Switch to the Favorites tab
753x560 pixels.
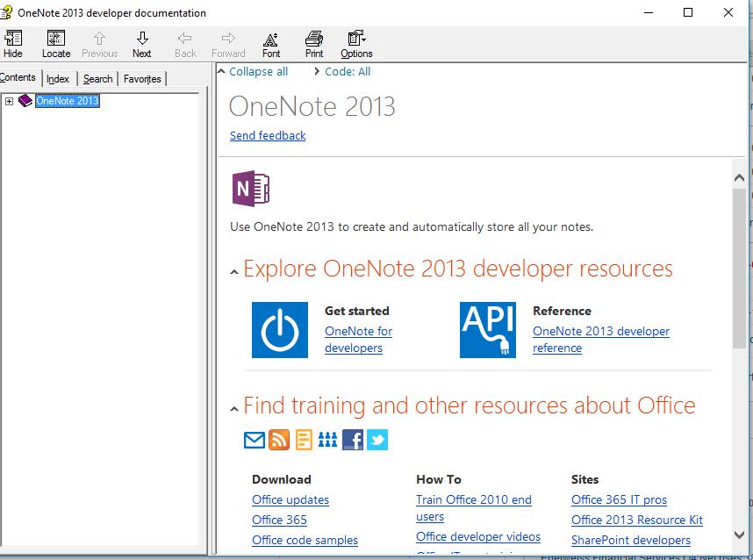coord(142,79)
